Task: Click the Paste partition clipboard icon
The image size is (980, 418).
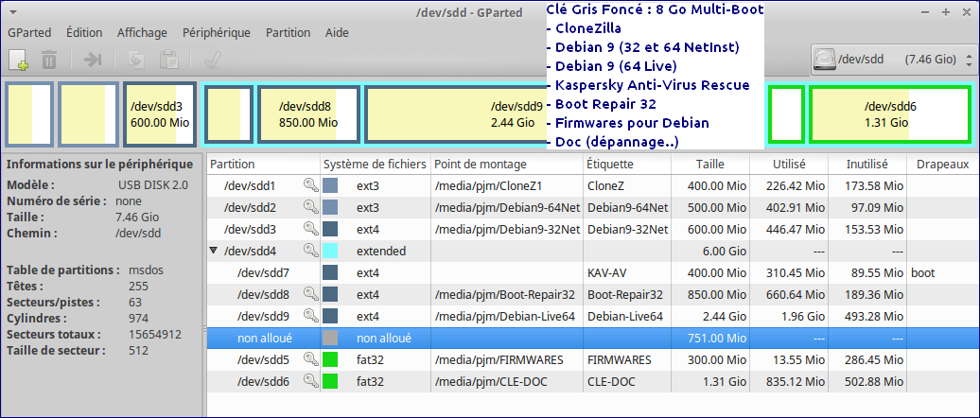Action: pos(169,61)
